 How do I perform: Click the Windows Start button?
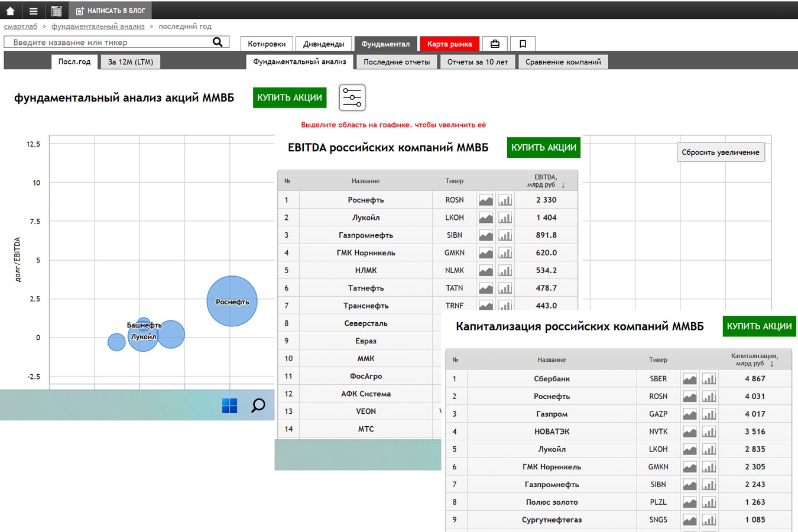pyautogui.click(x=229, y=406)
